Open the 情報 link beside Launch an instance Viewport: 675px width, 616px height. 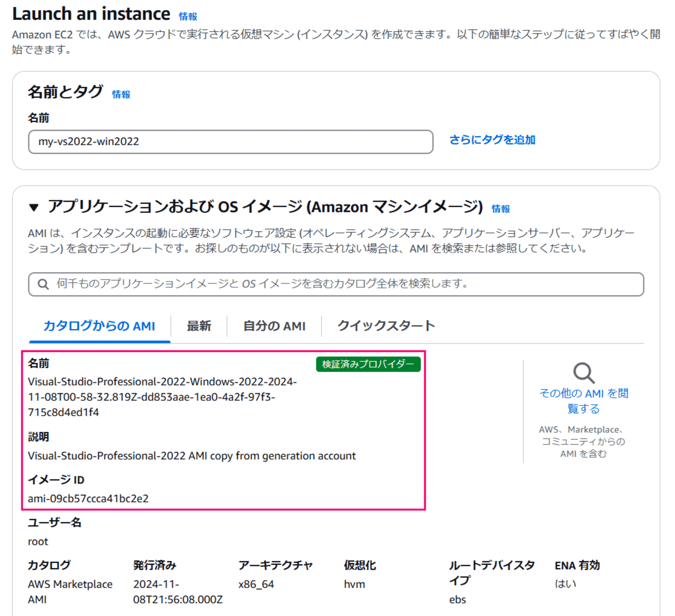coord(188,16)
